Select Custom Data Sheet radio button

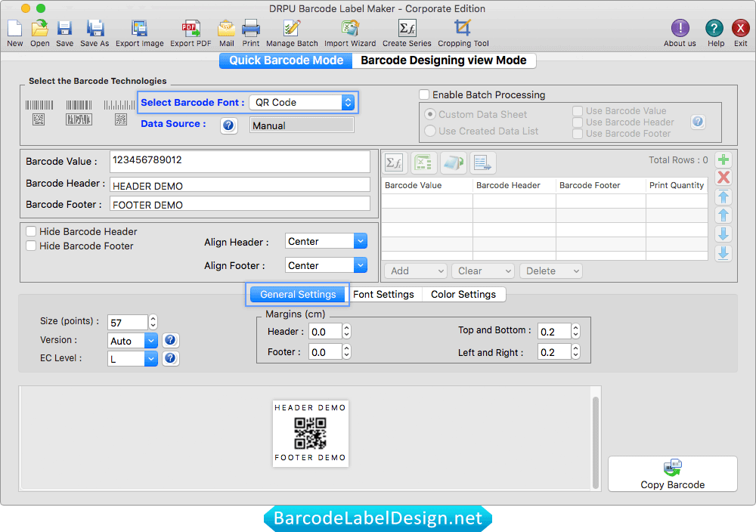click(430, 115)
